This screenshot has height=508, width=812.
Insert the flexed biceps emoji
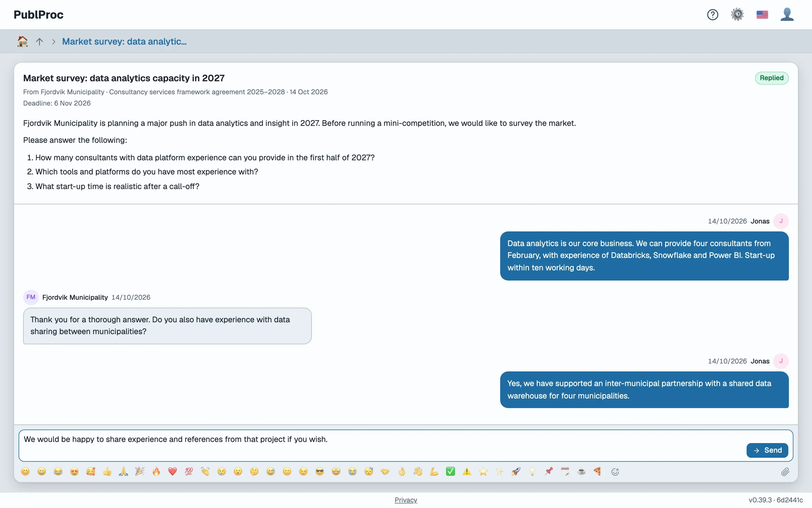tap(434, 472)
